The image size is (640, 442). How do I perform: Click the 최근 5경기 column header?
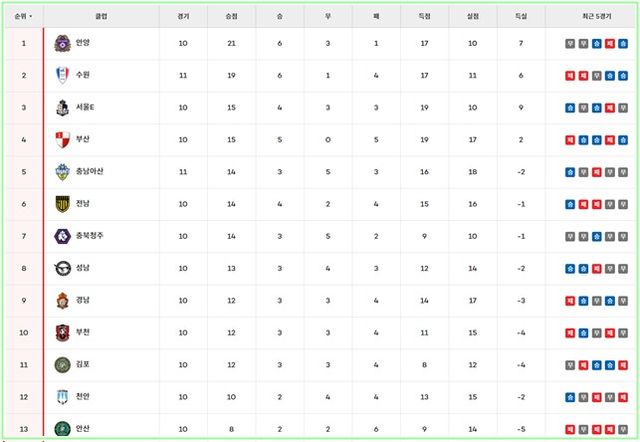pyautogui.click(x=595, y=16)
